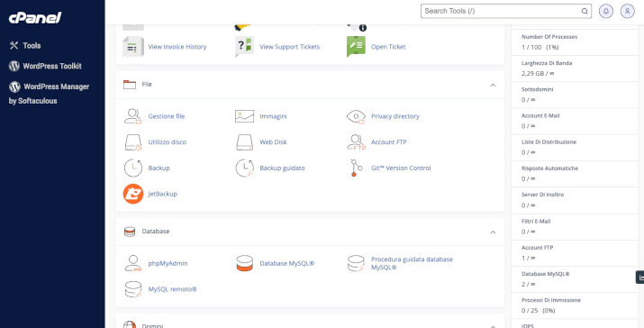Image resolution: width=644 pixels, height=328 pixels.
Task: Click the Git Version Control icon
Action: coord(356,169)
